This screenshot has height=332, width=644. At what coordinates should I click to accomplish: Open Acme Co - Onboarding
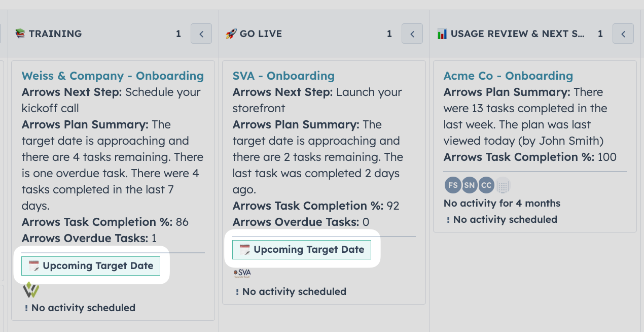pyautogui.click(x=508, y=76)
